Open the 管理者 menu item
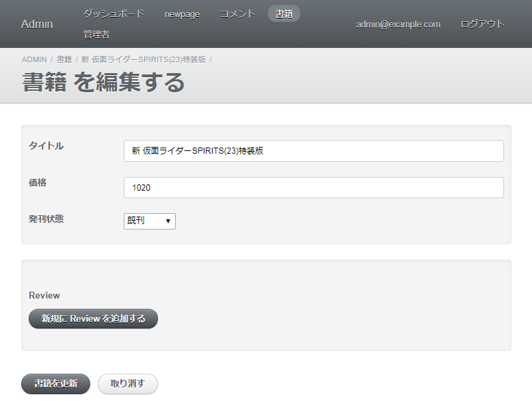Screen dimensions: 532x414 (x=96, y=34)
